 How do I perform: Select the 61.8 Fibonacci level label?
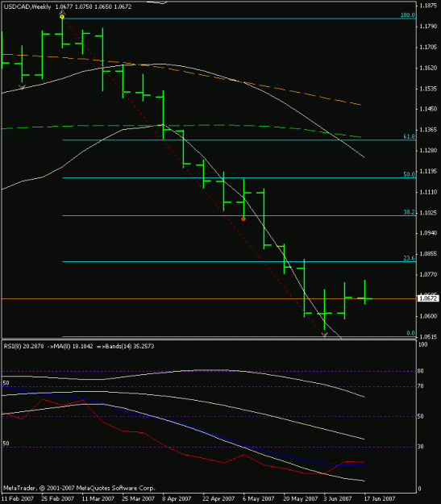(409, 136)
